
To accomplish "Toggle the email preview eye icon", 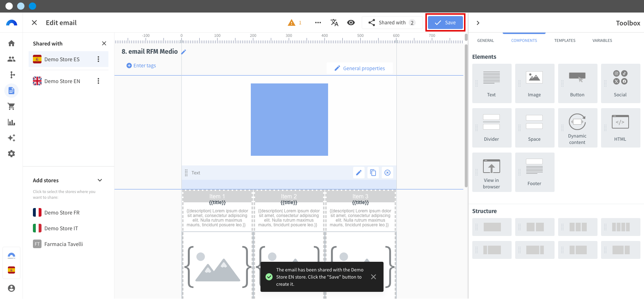I will point(351,23).
